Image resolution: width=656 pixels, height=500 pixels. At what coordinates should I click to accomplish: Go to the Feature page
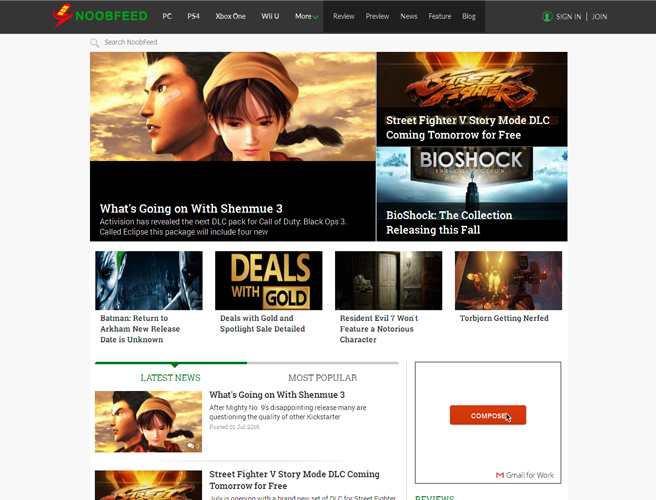(x=440, y=16)
